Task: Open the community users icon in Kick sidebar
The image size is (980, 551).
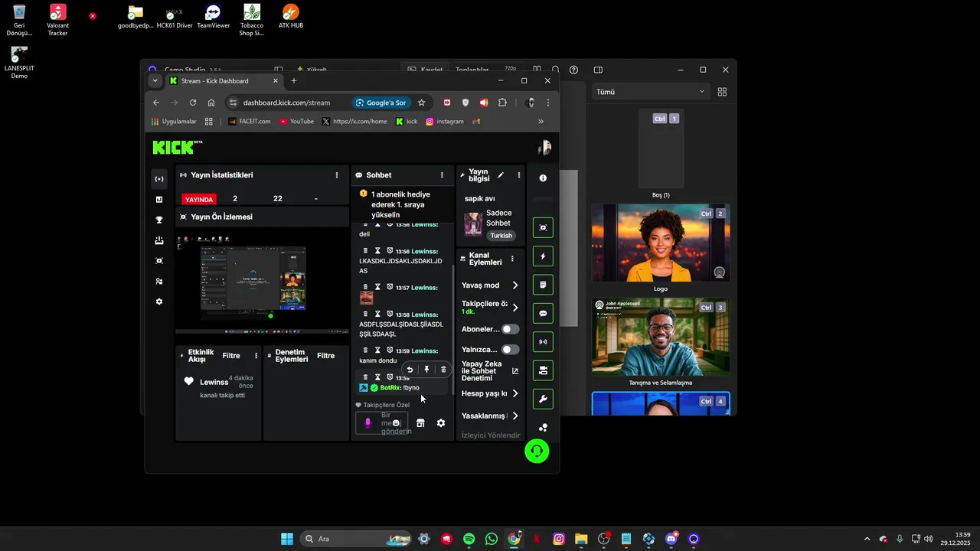Action: point(159,282)
